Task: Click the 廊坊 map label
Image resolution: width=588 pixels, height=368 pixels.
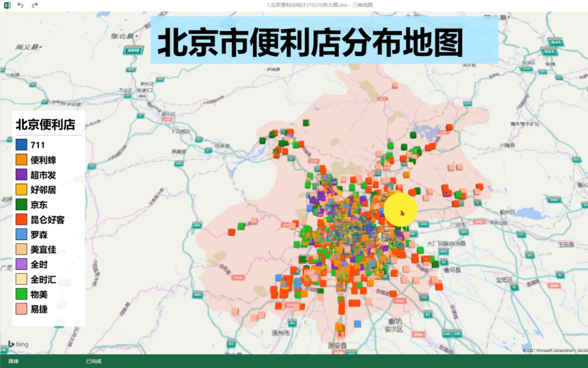Action: tap(395, 321)
